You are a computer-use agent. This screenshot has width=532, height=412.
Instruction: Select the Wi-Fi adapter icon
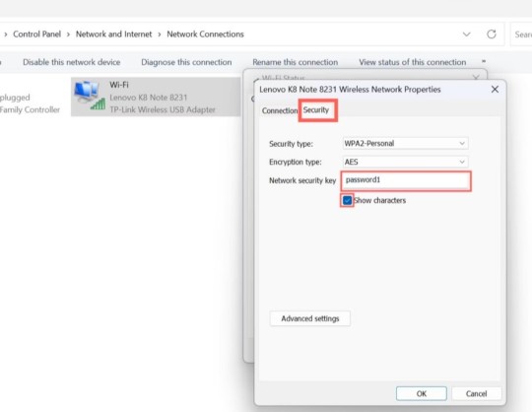90,96
